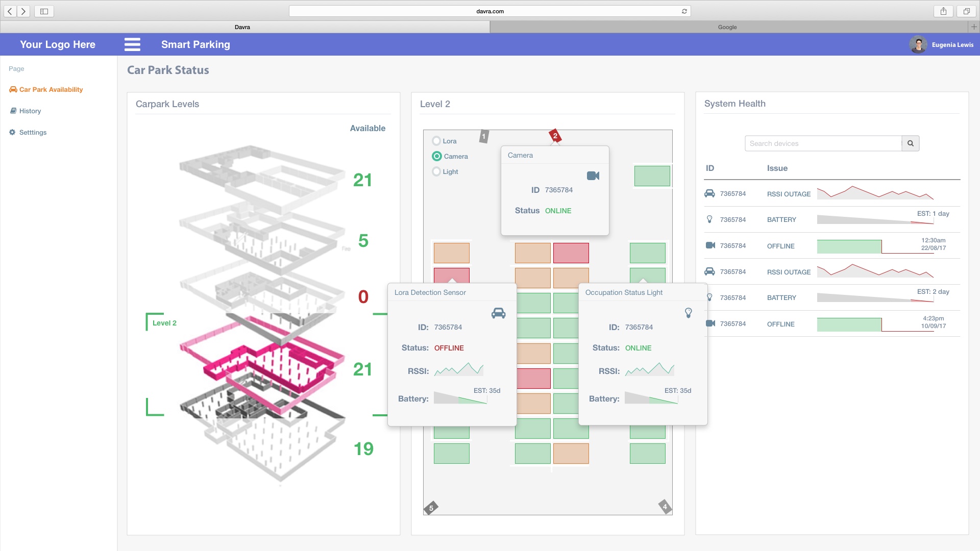Click car icon of first RSSI OUTAGE row
The width and height of the screenshot is (980, 551).
pyautogui.click(x=709, y=193)
